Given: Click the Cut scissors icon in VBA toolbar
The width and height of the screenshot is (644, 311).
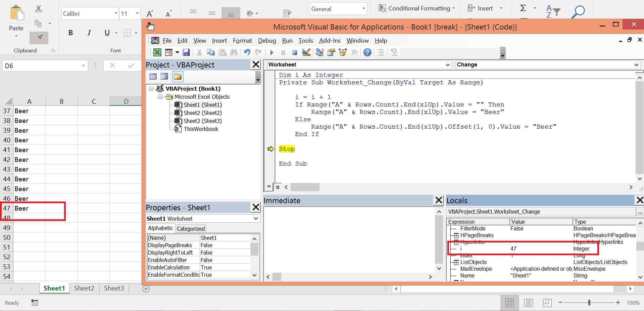Looking at the screenshot, I should coord(199,52).
